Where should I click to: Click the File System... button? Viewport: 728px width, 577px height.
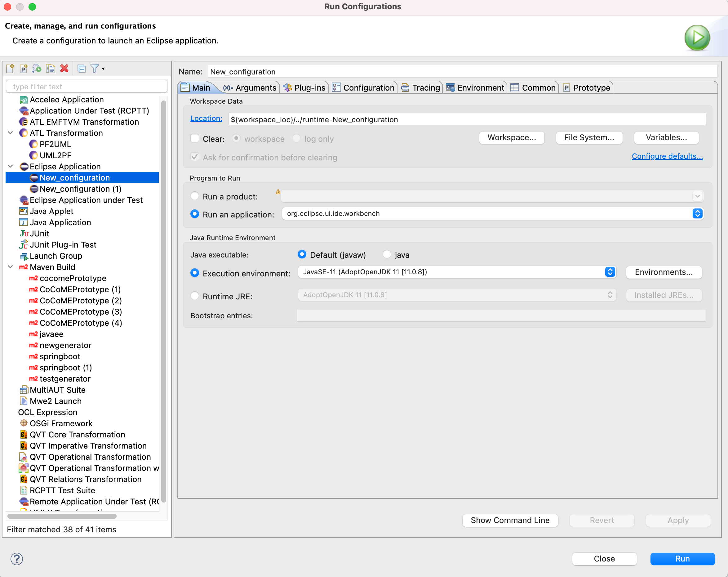pos(589,137)
